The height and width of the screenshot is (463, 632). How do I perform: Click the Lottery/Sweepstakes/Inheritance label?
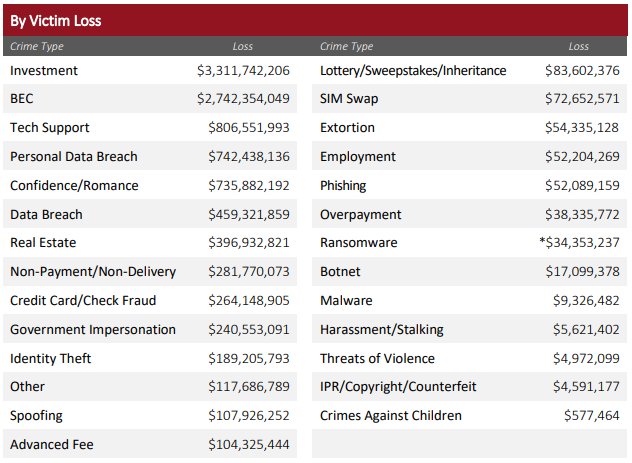click(x=413, y=71)
